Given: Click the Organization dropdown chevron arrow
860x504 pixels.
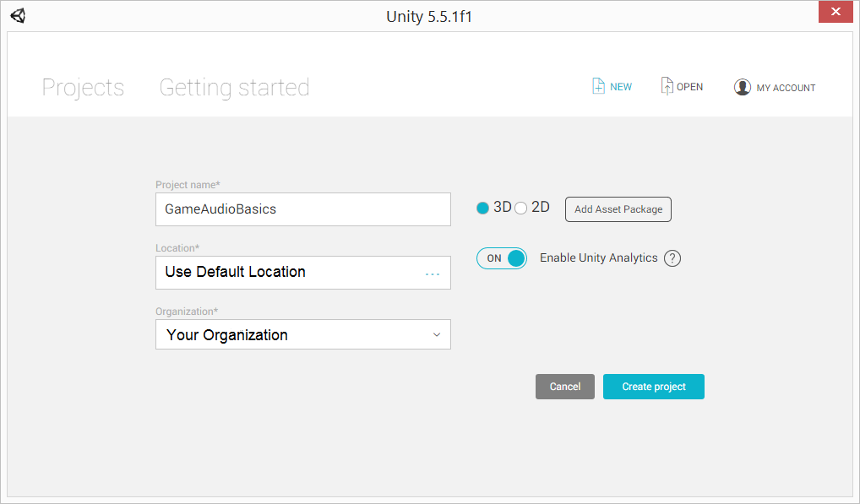Looking at the screenshot, I should click(437, 334).
